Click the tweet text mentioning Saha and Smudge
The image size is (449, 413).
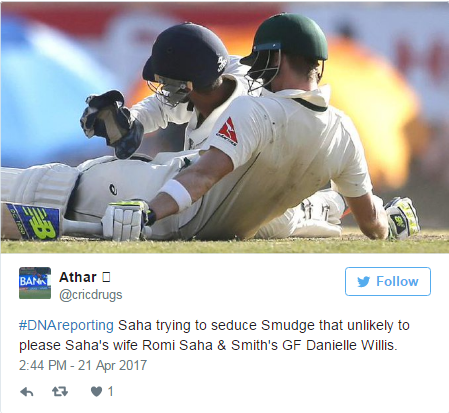[214, 335]
